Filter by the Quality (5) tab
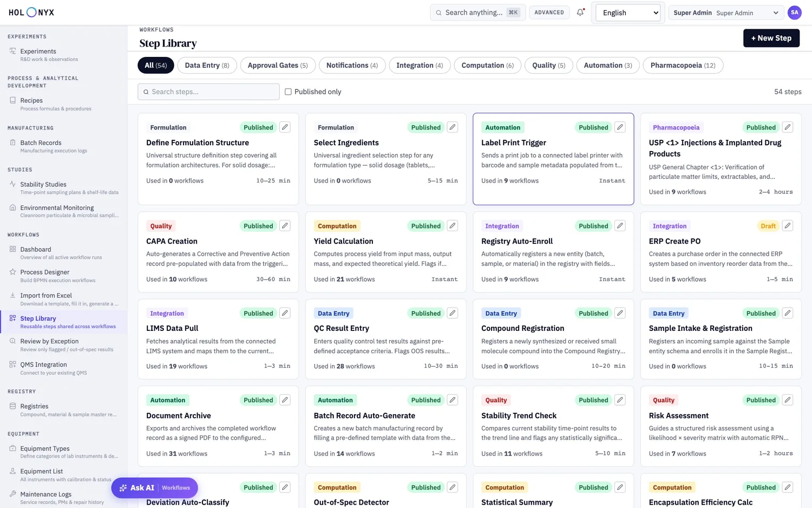812x508 pixels. coord(549,66)
